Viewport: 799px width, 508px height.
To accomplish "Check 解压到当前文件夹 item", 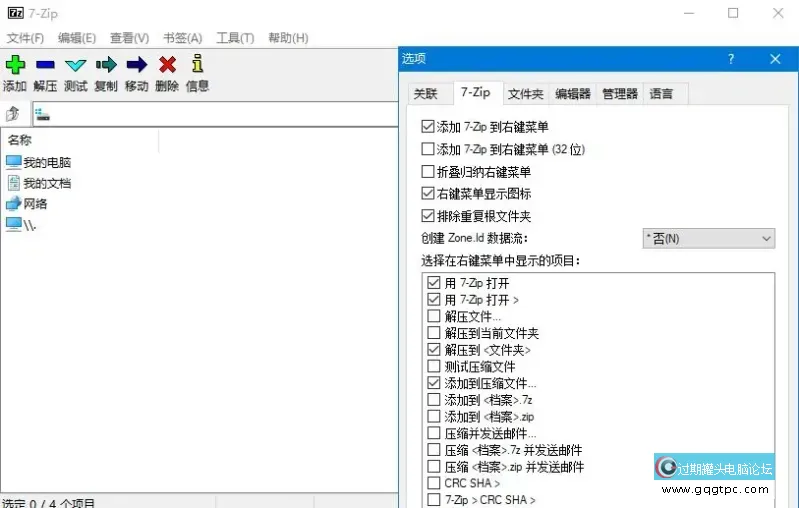I will [x=434, y=333].
